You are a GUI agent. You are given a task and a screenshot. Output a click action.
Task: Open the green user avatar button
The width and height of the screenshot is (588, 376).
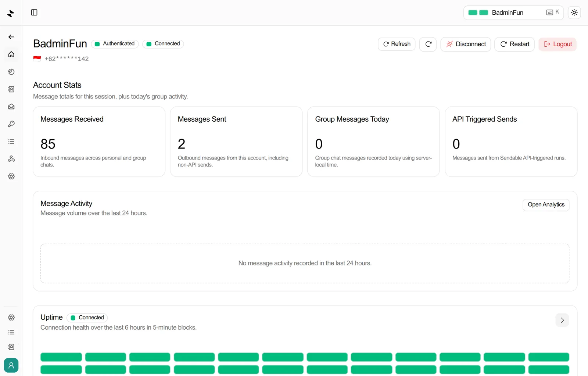pos(11,365)
